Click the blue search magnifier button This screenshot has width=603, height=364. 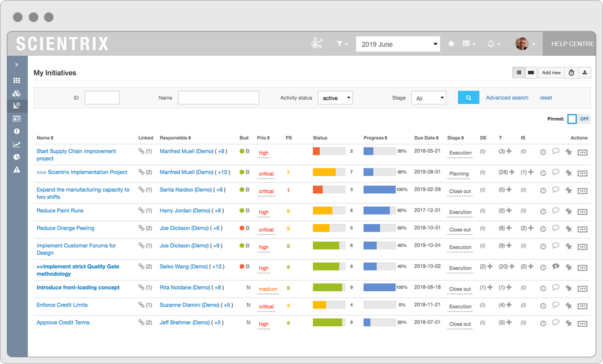tap(468, 97)
